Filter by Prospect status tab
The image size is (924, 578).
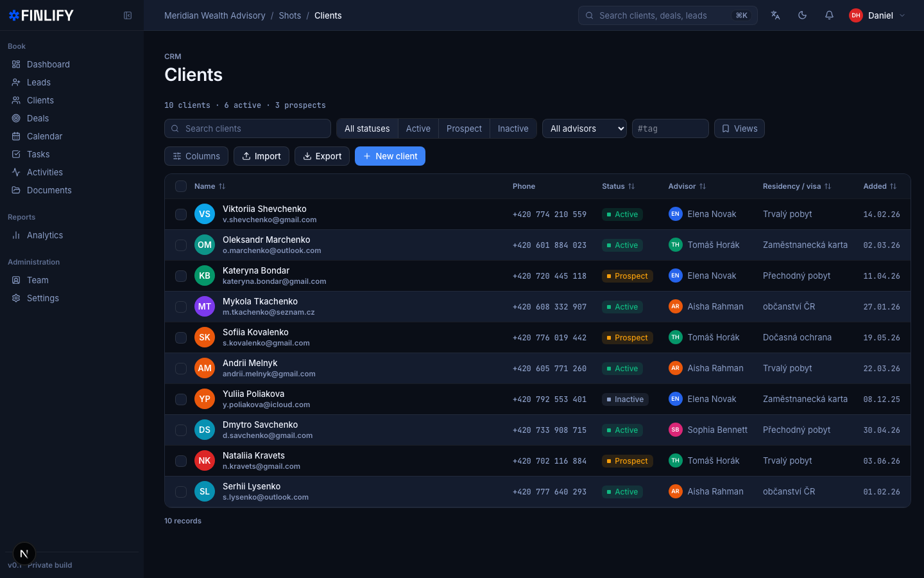click(464, 128)
